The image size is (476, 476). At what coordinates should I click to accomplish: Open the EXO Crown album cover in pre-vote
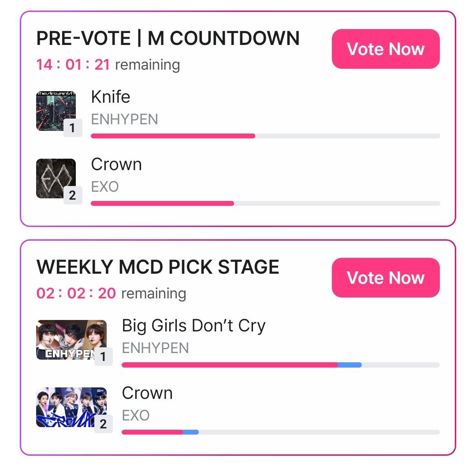(x=55, y=178)
